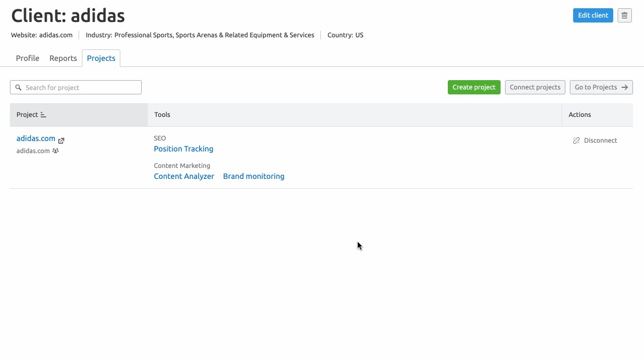Open Go to Projects with arrow

click(x=601, y=87)
